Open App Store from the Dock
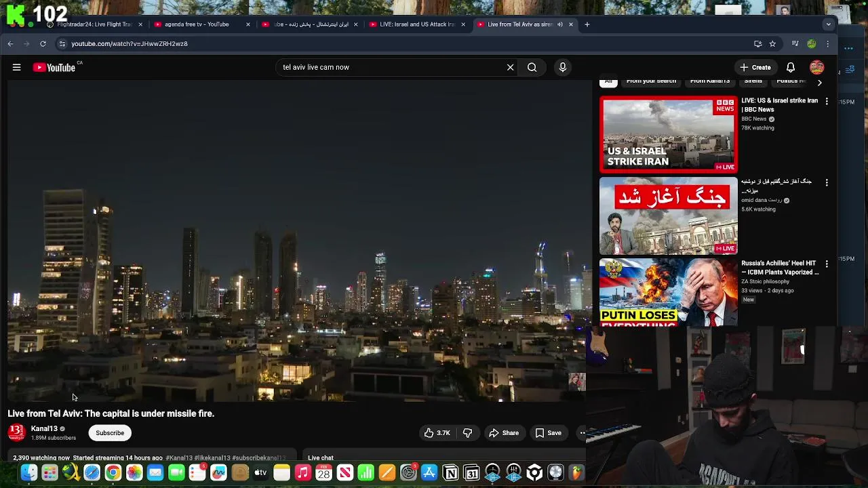Image resolution: width=868 pixels, height=488 pixels. pyautogui.click(x=429, y=473)
